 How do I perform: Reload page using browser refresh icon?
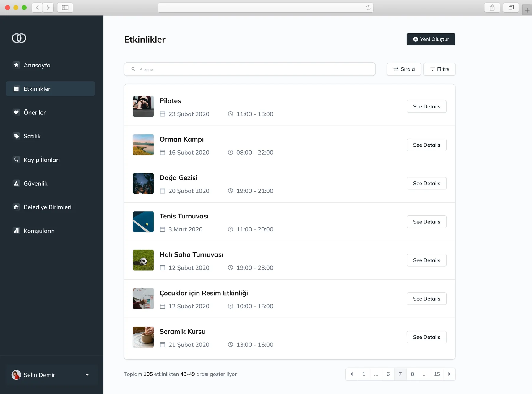click(x=368, y=8)
